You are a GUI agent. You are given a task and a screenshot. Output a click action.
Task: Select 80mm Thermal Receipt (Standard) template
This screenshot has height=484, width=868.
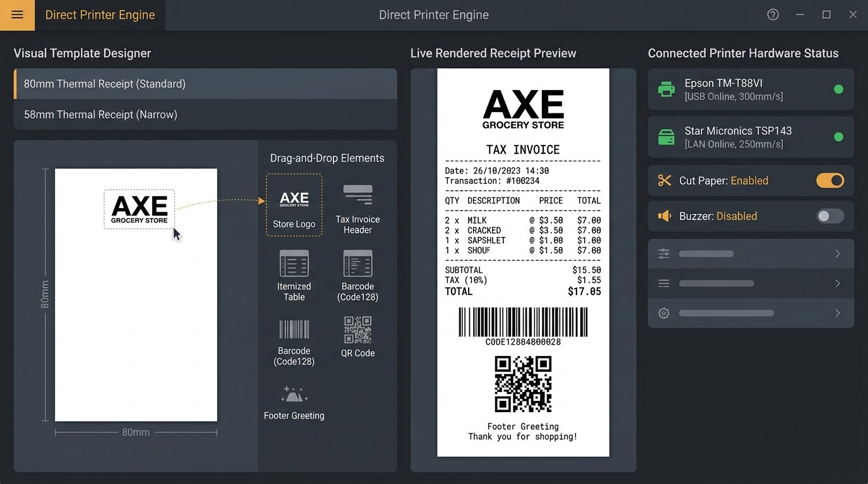[206, 84]
